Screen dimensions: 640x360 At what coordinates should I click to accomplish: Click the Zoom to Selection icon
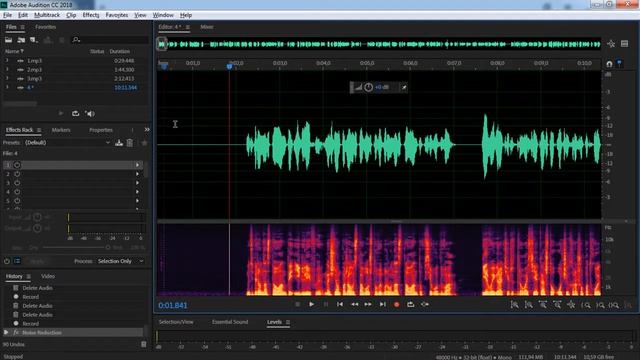[614, 305]
